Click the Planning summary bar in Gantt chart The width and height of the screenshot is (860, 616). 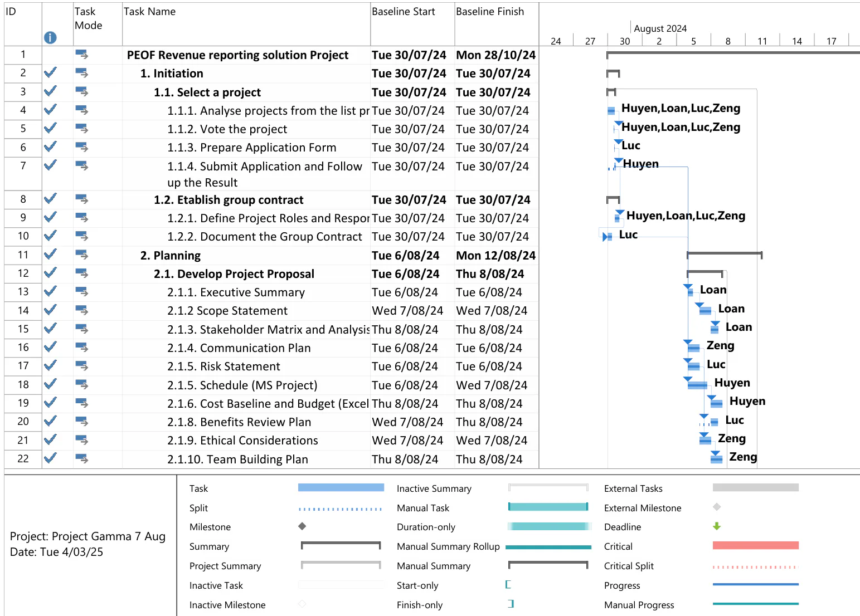725,255
